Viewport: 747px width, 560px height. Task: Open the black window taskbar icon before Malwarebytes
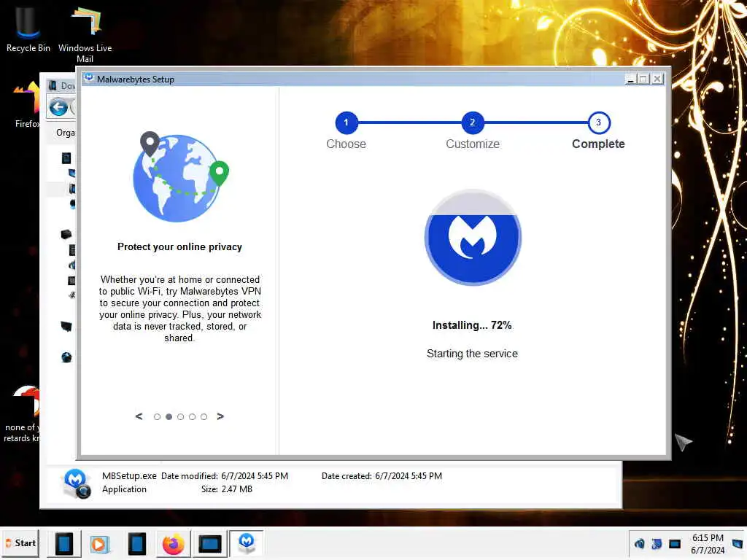(x=209, y=543)
